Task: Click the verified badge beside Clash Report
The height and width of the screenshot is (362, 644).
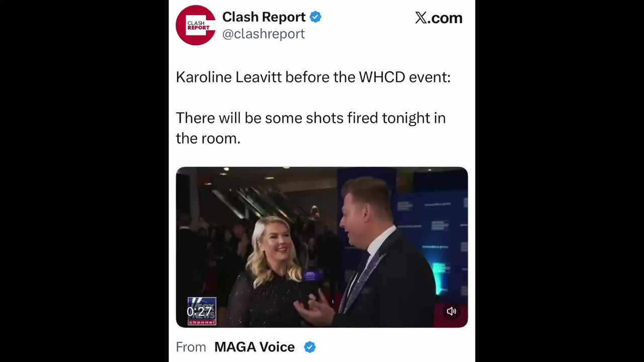Action: click(315, 17)
